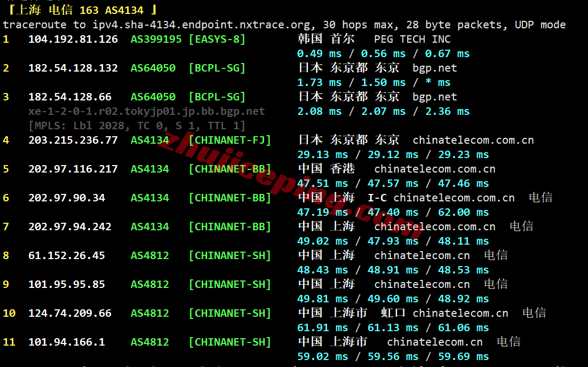Click the [CHINANET-FJ] tag
The height and width of the screenshot is (367, 588).
[x=230, y=140]
